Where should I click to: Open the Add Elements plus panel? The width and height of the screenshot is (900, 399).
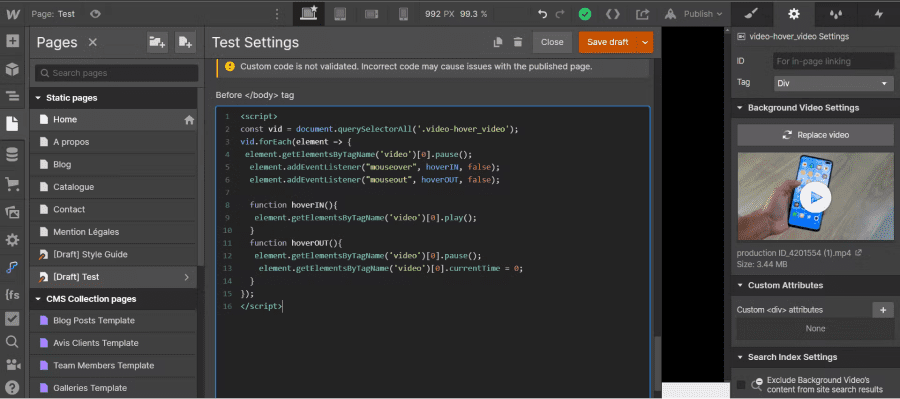tap(12, 41)
